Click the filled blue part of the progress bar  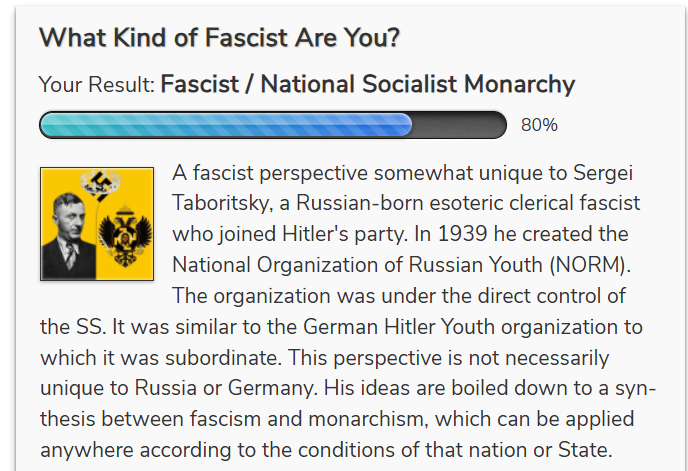pos(225,125)
